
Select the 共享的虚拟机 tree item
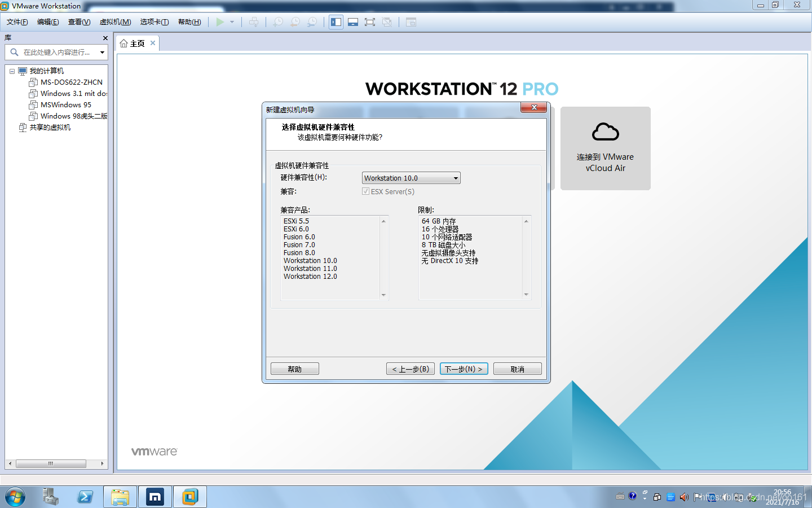click(50, 128)
